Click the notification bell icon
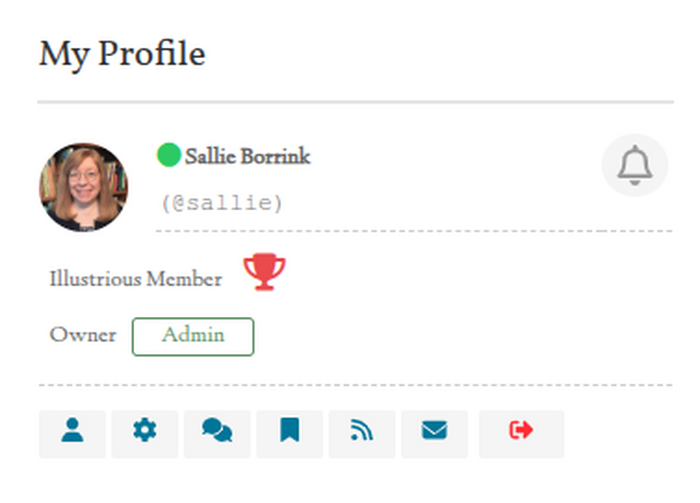The width and height of the screenshot is (700, 503). coord(634,165)
